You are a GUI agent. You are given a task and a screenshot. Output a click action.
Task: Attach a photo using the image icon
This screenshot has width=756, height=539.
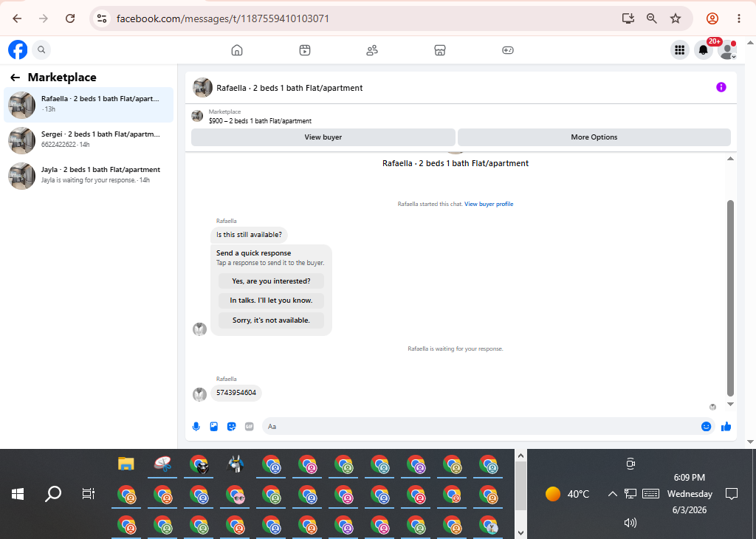click(214, 427)
